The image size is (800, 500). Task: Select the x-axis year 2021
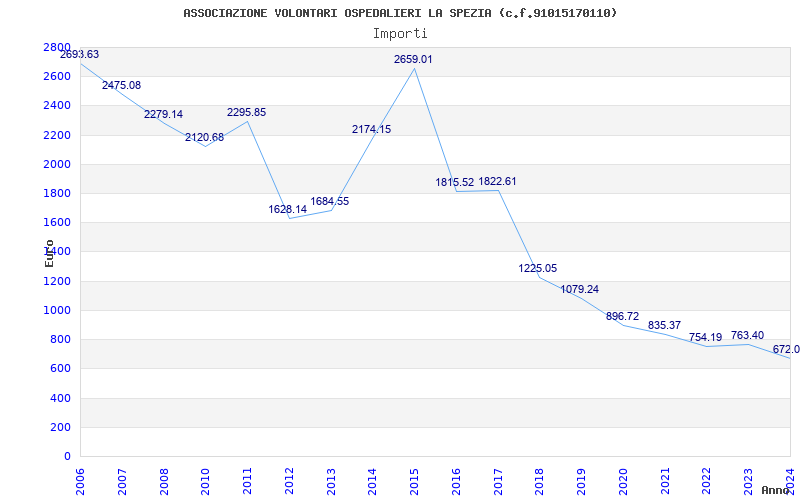pyautogui.click(x=665, y=482)
